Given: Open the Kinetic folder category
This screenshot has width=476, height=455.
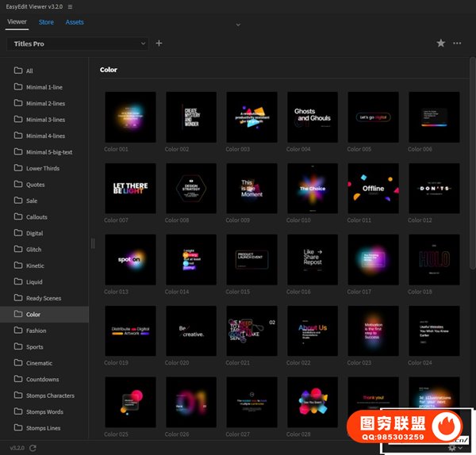Looking at the screenshot, I should coord(36,266).
